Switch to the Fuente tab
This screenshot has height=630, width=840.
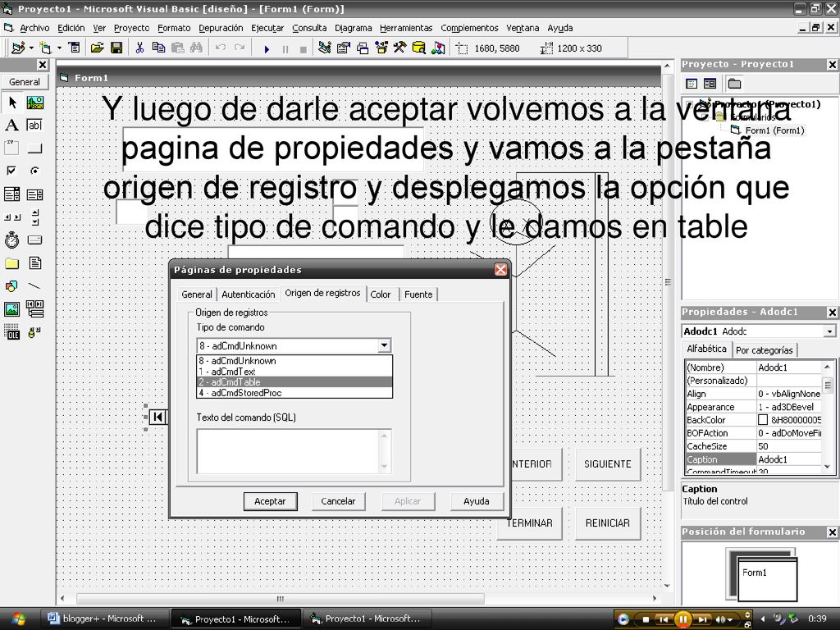point(418,294)
